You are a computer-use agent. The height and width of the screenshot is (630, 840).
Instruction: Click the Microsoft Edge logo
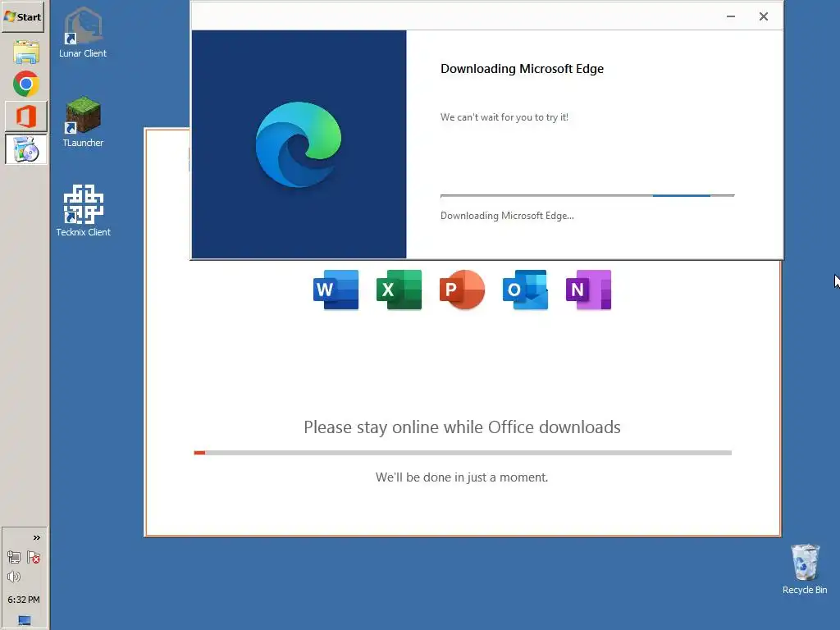299,144
